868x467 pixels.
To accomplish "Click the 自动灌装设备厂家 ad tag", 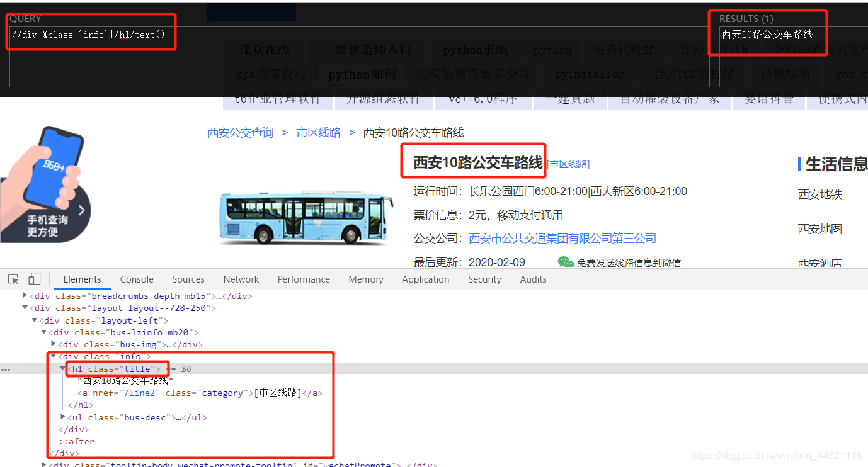I will [670, 99].
